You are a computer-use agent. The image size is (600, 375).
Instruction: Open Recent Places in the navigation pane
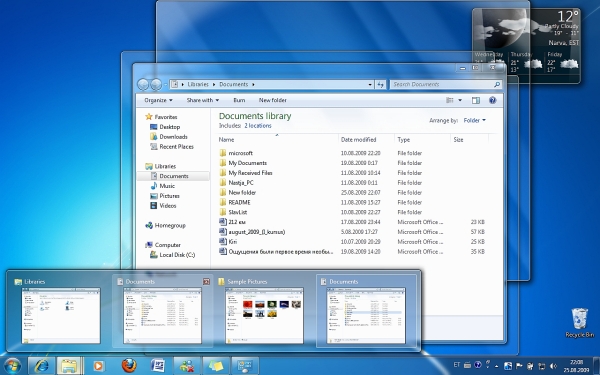pos(176,147)
